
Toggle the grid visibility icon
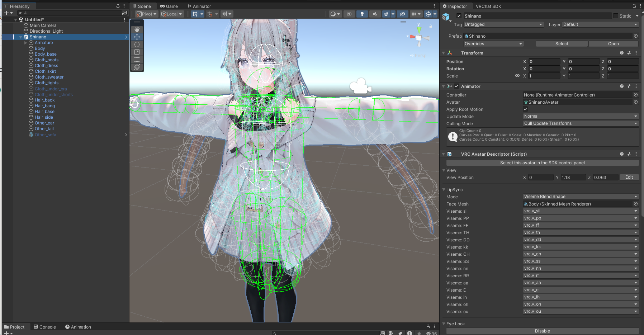coord(195,14)
